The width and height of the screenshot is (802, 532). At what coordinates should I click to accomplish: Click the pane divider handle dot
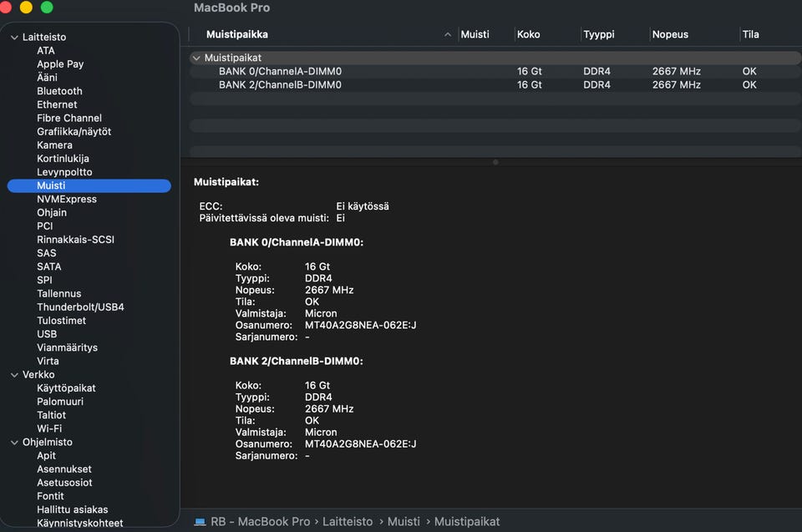(x=495, y=162)
